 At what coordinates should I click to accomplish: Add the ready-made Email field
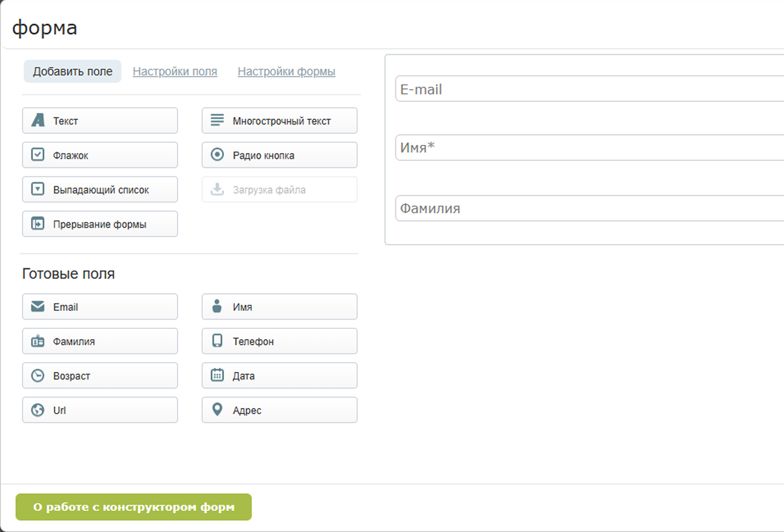100,307
